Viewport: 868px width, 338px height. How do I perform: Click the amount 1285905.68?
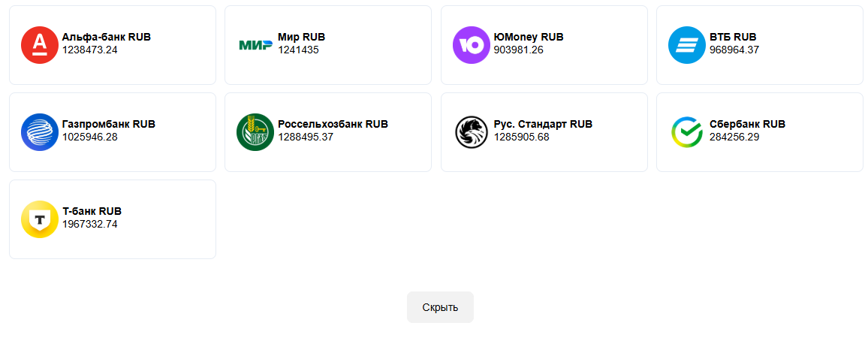521,137
